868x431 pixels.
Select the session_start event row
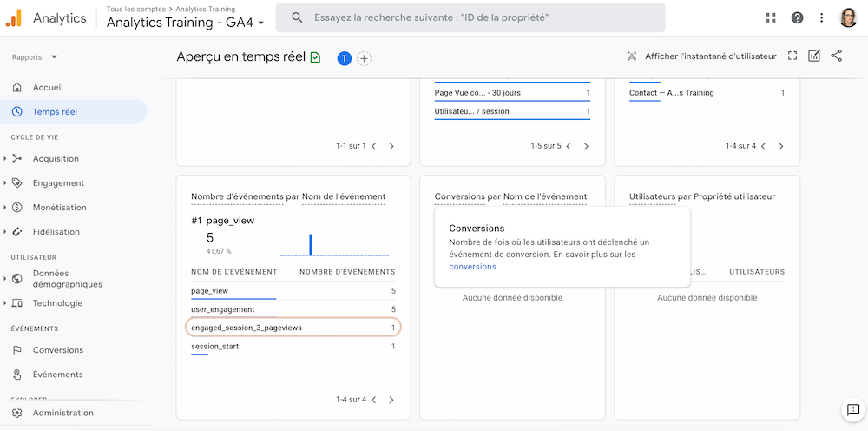pyautogui.click(x=293, y=347)
